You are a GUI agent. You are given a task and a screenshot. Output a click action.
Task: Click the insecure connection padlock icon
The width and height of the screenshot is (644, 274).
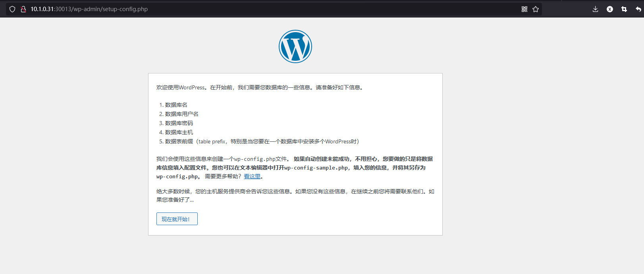pos(23,9)
